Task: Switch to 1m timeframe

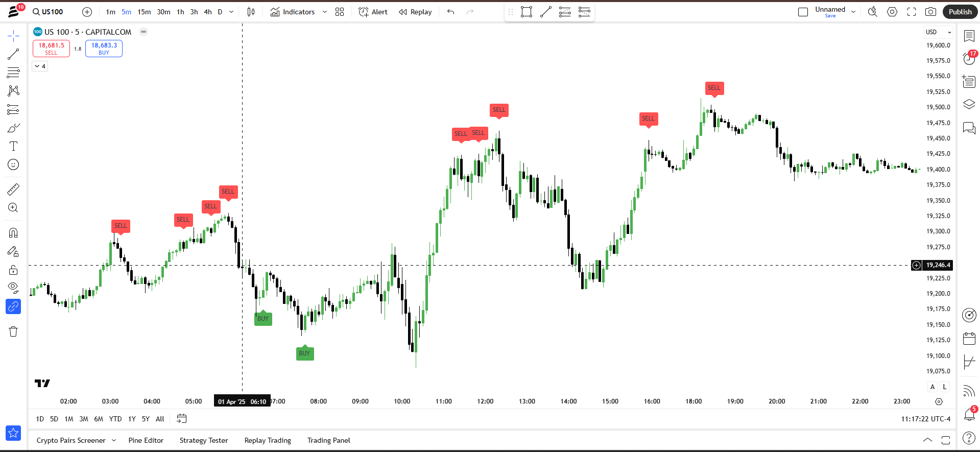Action: point(111,12)
